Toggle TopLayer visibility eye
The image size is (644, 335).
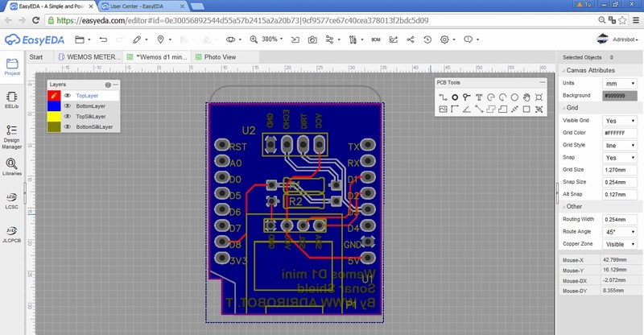68,95
